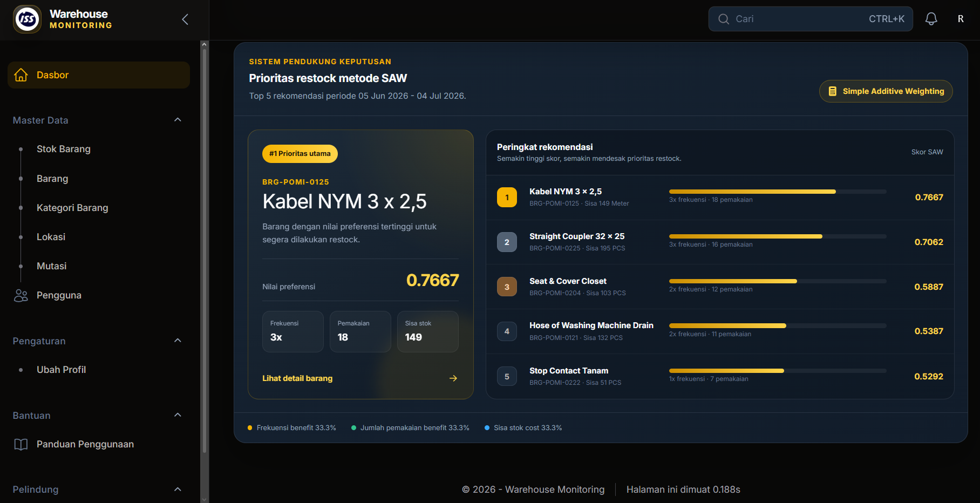Click the Panduan Penggunaan book icon

[21, 444]
